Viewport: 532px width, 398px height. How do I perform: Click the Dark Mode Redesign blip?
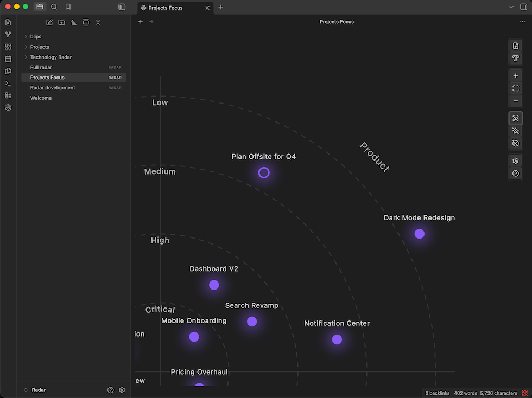coord(419,234)
